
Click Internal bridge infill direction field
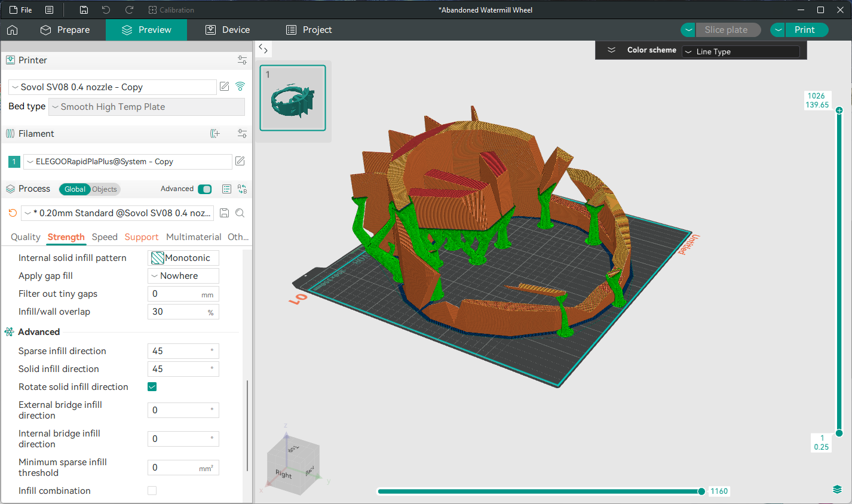click(183, 439)
